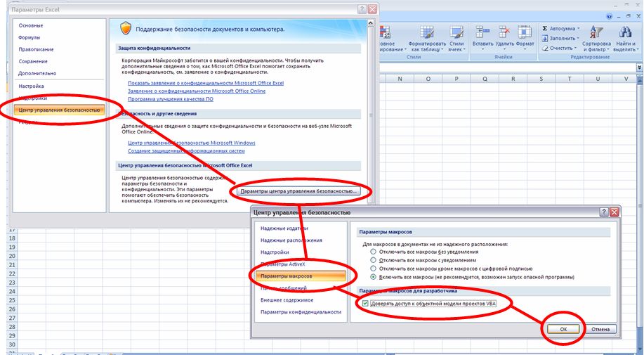Click Format as Table icon in ribbon
The image size is (644, 355).
pos(427,32)
